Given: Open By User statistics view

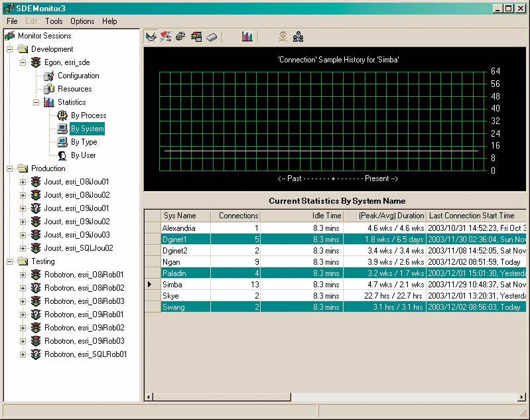Looking at the screenshot, I should [83, 155].
